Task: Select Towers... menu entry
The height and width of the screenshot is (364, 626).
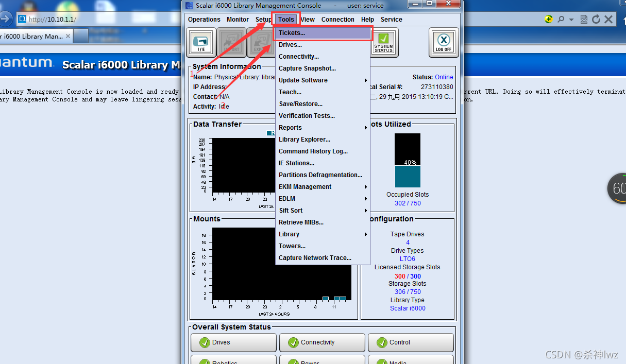Action: click(323, 246)
